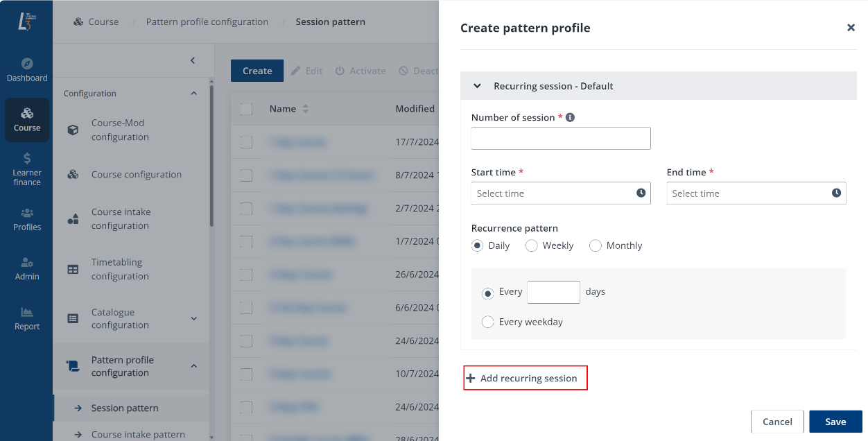This screenshot has height=441, width=868.
Task: Expand the Catalogue configuration menu
Action: (193, 318)
